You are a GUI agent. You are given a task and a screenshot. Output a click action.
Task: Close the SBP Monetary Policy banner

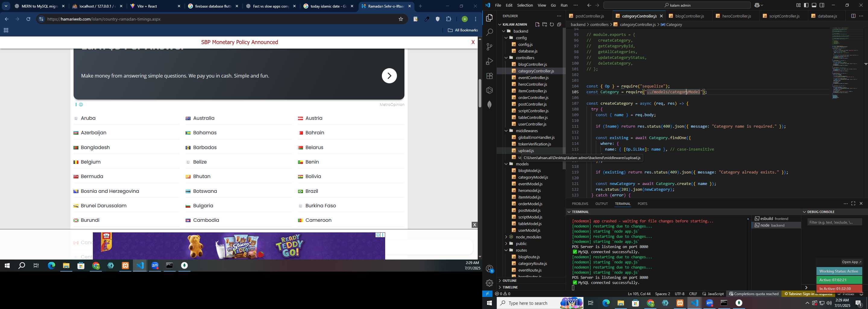point(473,42)
